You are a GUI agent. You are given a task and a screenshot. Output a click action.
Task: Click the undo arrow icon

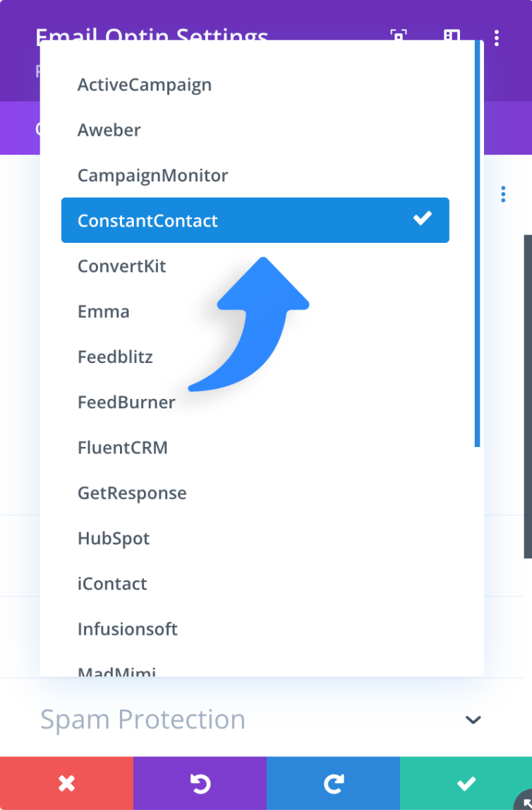pos(200,783)
